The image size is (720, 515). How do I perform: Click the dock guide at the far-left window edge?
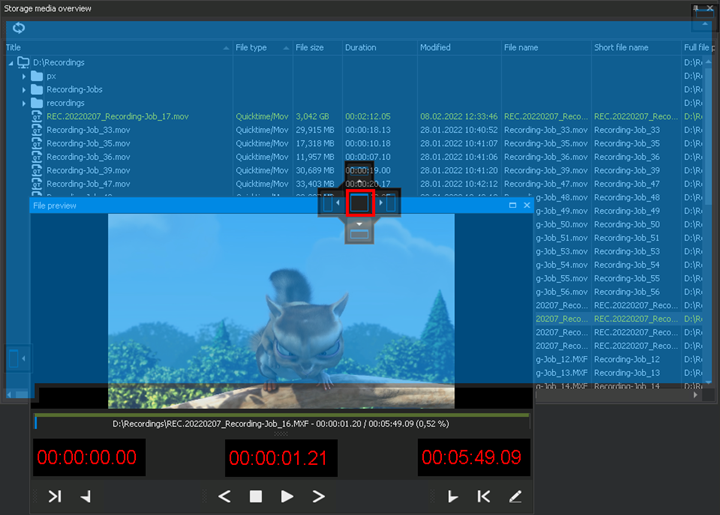tap(17, 358)
